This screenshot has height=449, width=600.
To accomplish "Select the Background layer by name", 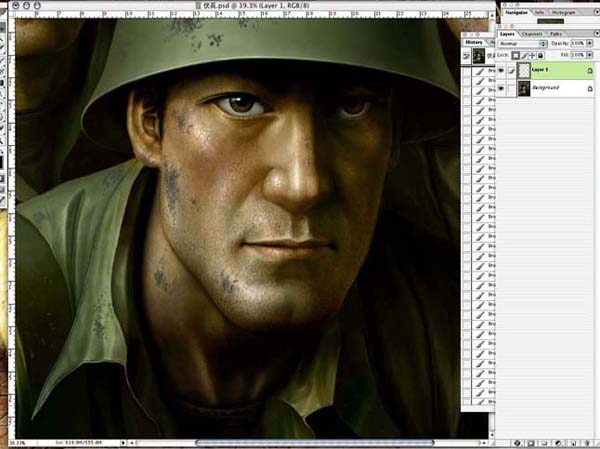I will (546, 88).
